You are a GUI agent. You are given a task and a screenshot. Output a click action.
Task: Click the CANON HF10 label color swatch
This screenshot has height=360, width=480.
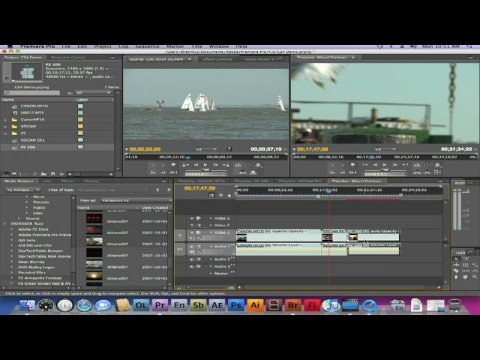click(80, 106)
